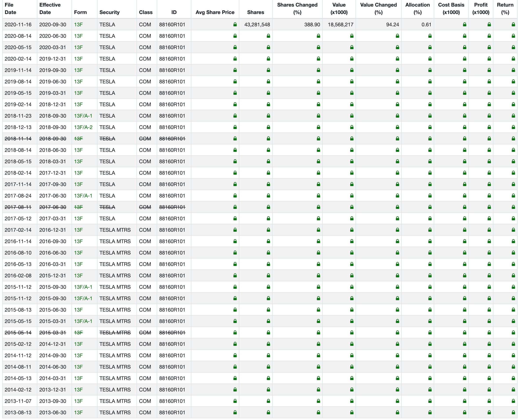Click the Cost Basis lock icon in the 2018-05-15 row
The height and width of the screenshot is (420, 518).
click(x=464, y=161)
